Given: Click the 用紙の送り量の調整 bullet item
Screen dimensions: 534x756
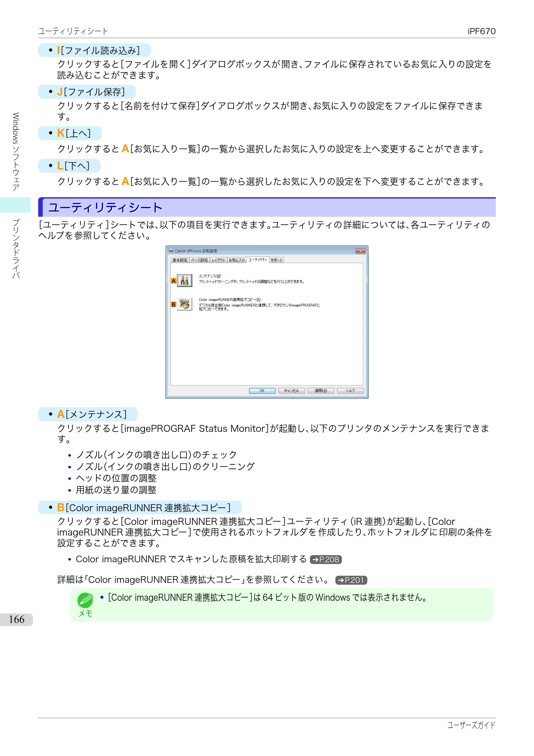Looking at the screenshot, I should click(116, 490).
